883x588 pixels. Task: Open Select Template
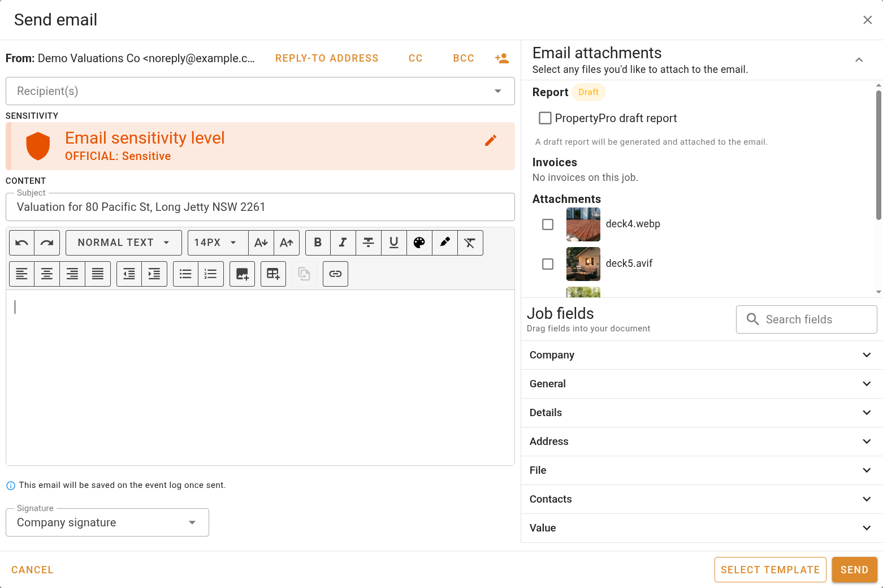tap(770, 570)
